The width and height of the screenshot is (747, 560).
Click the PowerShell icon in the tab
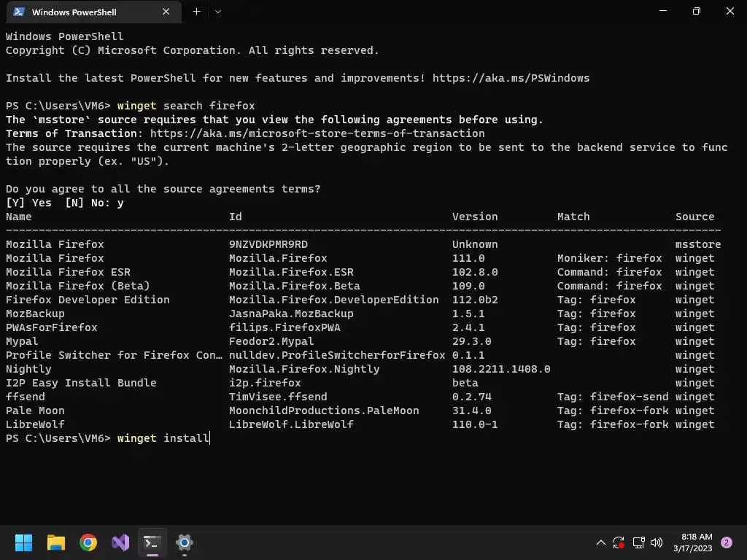(19, 12)
